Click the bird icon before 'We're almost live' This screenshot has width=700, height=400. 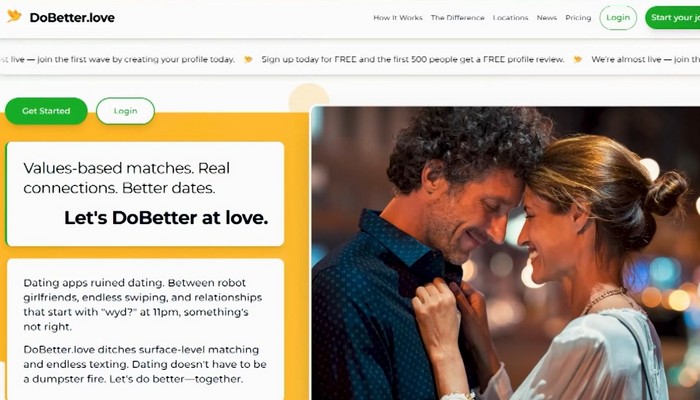click(x=578, y=59)
